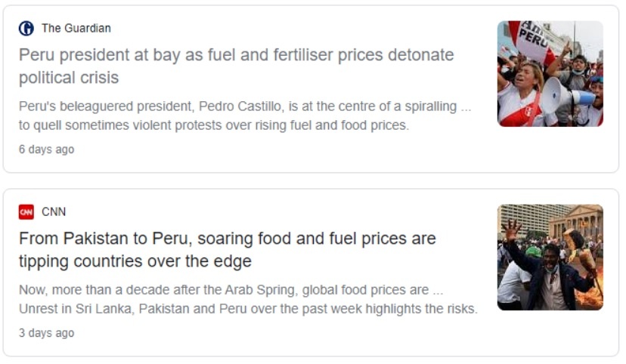Open the CNN article protest thumbnail
Viewport: 626px width, 364px height.
[x=550, y=257]
